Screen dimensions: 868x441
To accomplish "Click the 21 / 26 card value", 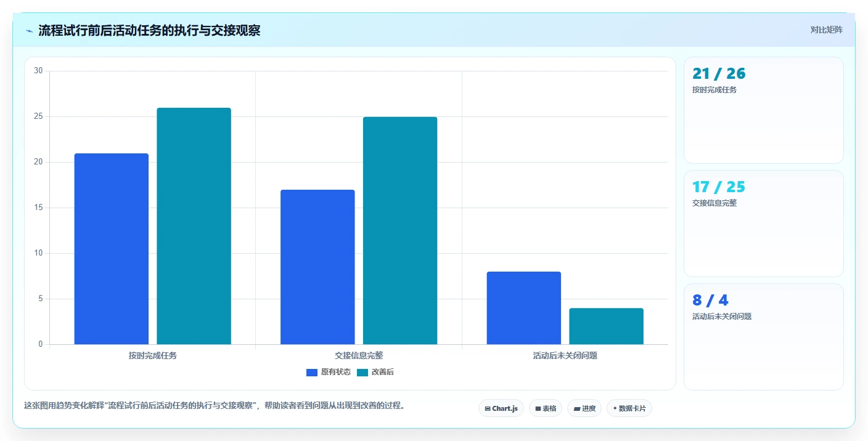I will (x=719, y=74).
